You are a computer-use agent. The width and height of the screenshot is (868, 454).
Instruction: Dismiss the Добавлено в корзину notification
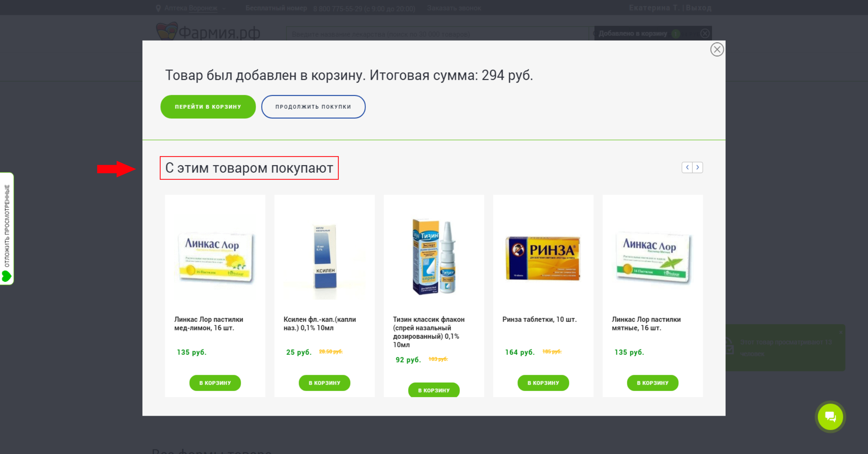click(704, 33)
